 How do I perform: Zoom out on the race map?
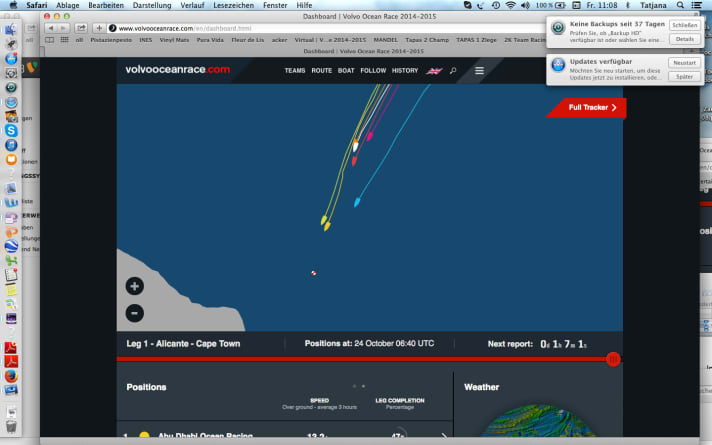(134, 313)
